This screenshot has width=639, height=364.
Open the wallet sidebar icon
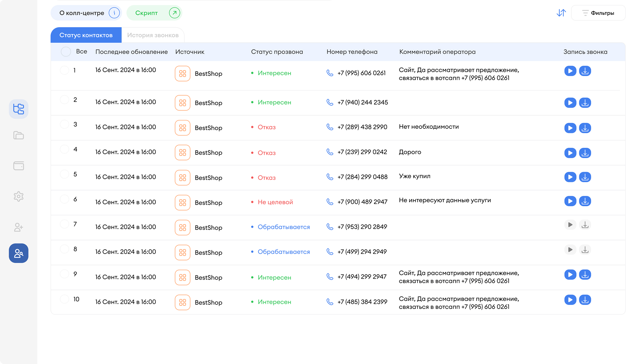(19, 166)
